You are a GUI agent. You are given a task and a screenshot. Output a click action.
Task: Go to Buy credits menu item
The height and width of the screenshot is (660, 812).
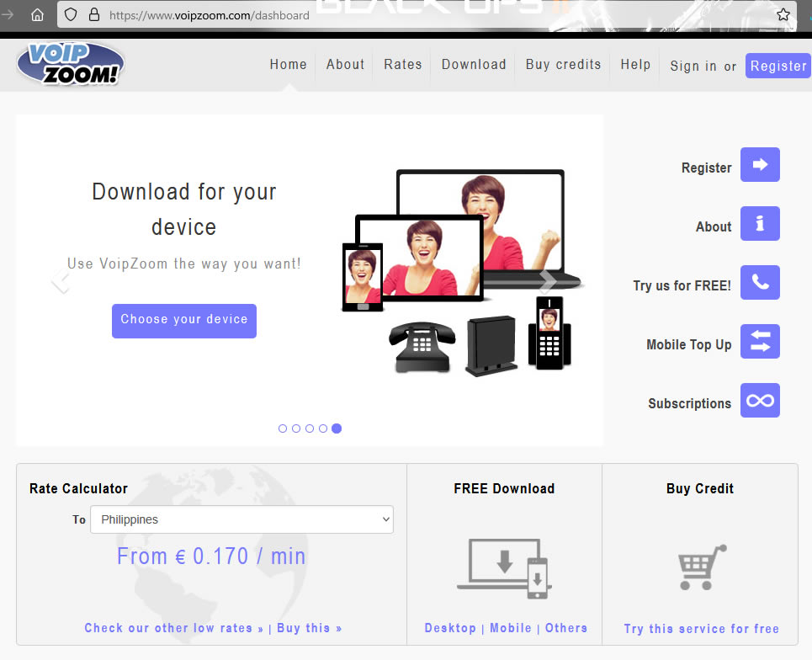(x=563, y=65)
